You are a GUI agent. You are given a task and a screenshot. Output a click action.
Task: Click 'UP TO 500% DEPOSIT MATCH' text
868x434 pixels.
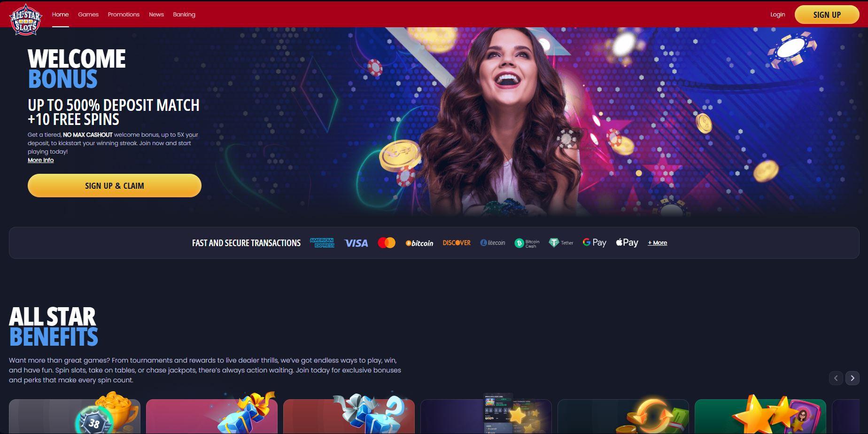click(114, 105)
